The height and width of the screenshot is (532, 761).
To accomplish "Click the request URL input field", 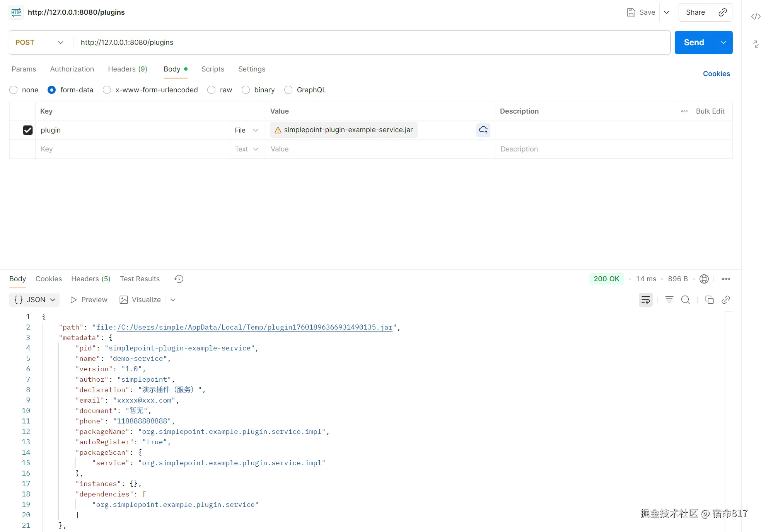I will coord(371,42).
